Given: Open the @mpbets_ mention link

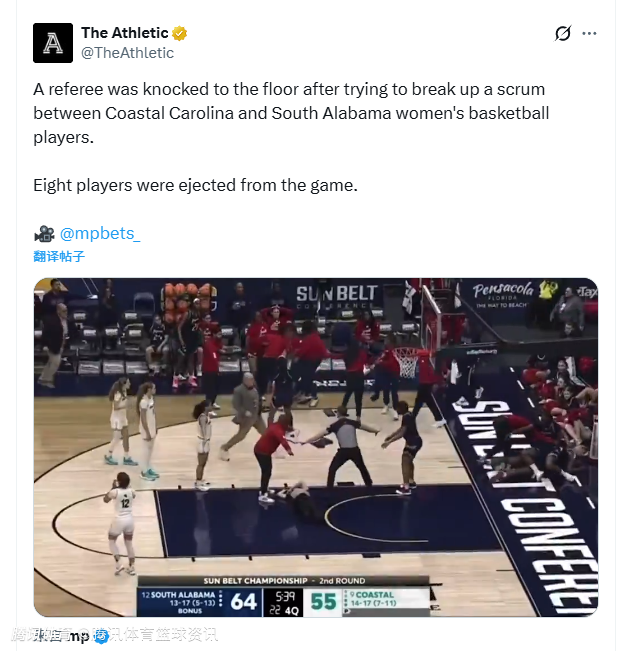Looking at the screenshot, I should point(100,233).
